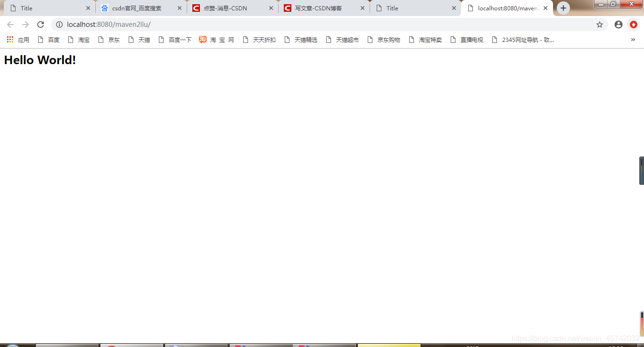Click the red Chrome update icon
The image size is (644, 347).
[x=634, y=25]
